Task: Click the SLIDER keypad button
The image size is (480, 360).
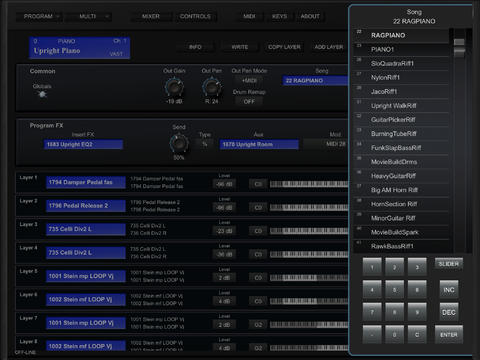Action: click(x=449, y=264)
